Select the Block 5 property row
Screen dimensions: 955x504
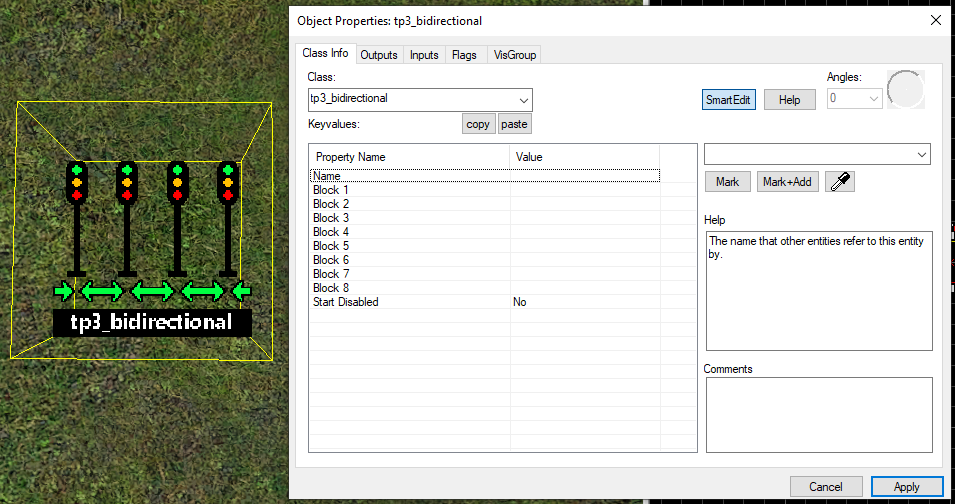tap(485, 246)
